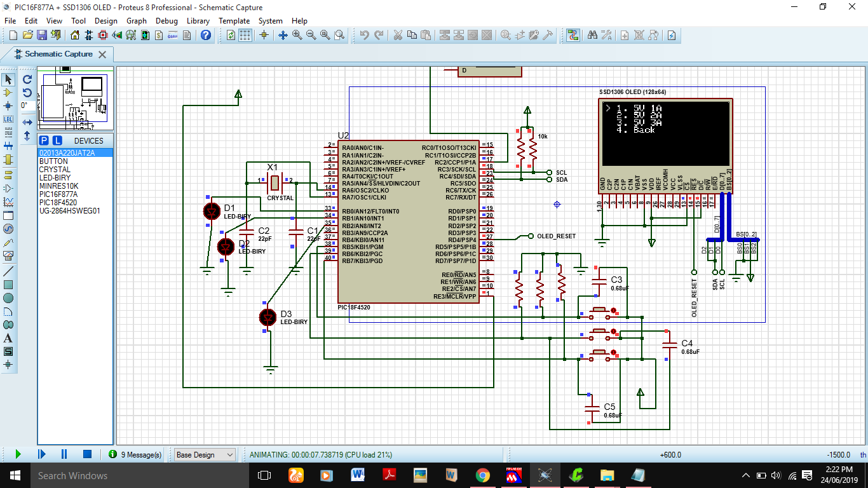868x488 pixels.
Task: Click the Rotate Anti-Clockwise icon
Action: 27,93
